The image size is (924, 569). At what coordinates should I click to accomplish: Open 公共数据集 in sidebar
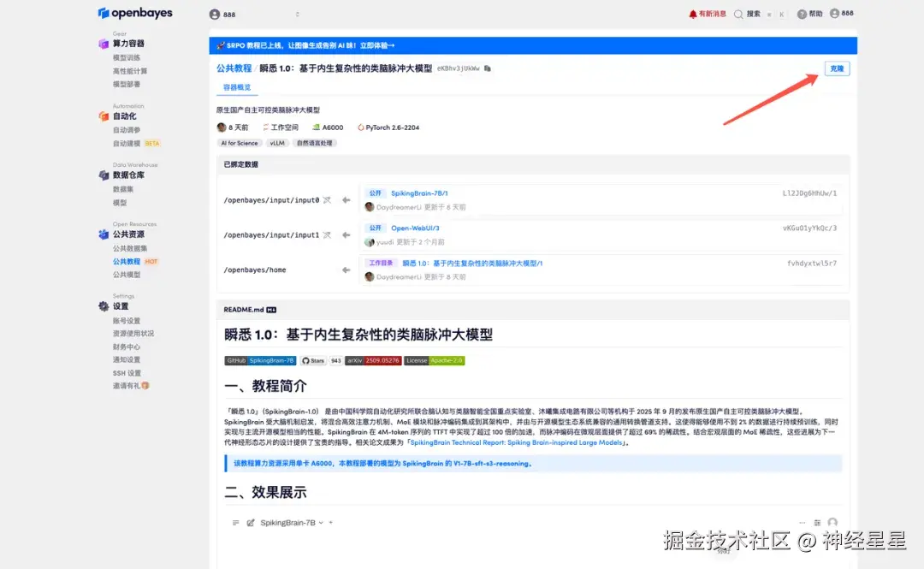130,248
